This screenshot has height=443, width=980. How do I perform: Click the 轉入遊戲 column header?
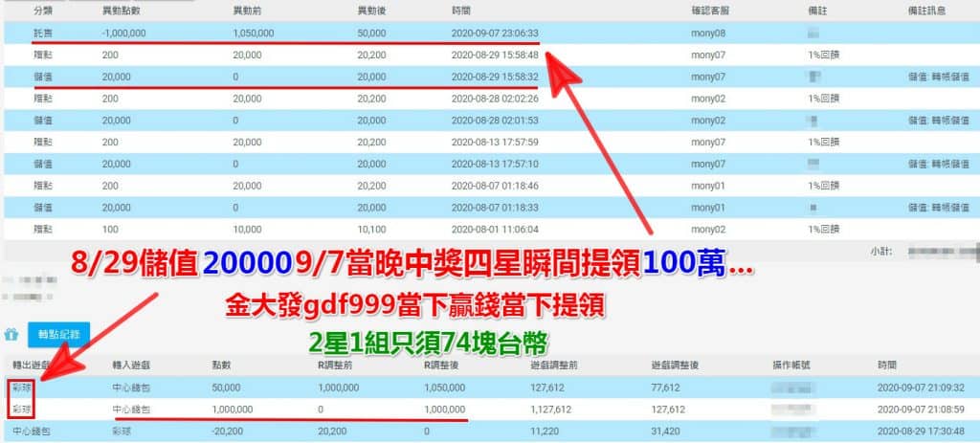click(x=132, y=365)
